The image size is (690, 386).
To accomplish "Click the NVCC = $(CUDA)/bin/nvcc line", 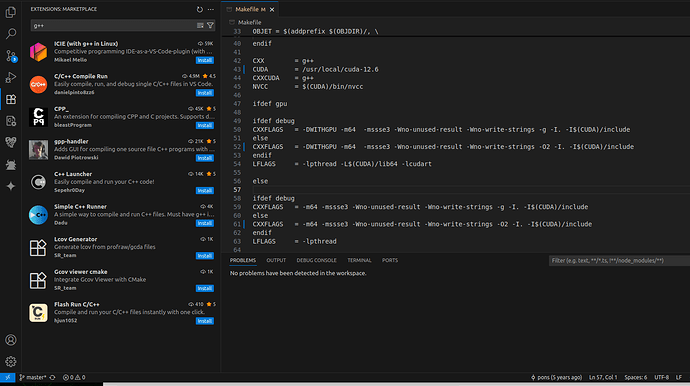I will pyautogui.click(x=308, y=87).
